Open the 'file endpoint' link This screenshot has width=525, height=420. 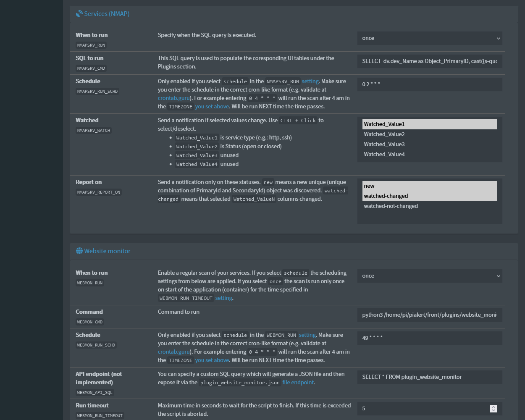[x=298, y=383]
